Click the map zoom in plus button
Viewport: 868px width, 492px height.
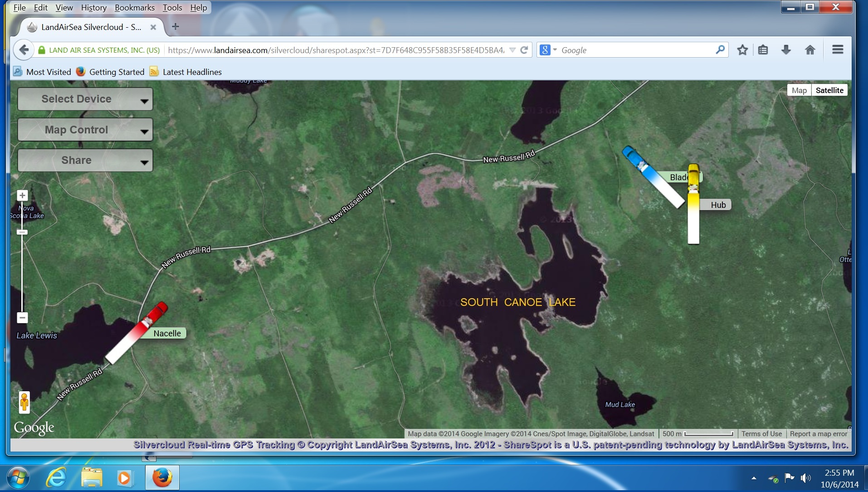22,196
